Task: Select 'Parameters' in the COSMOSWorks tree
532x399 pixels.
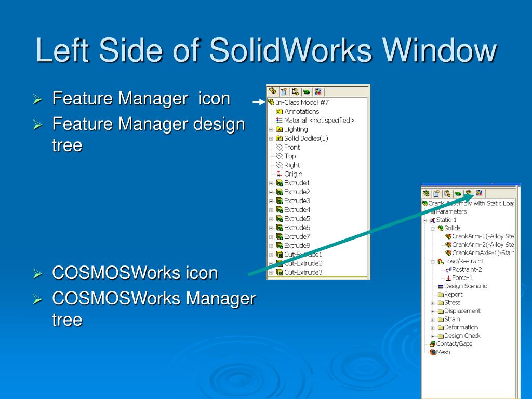Action: click(451, 211)
